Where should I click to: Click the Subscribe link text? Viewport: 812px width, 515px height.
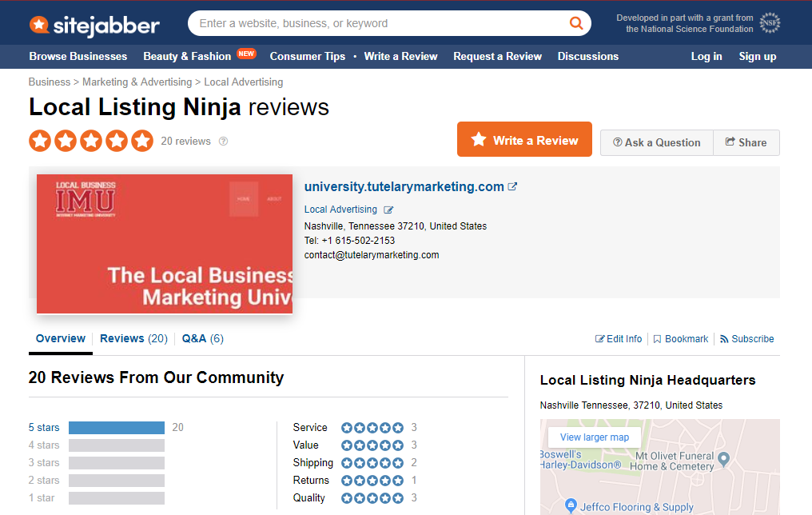click(753, 339)
